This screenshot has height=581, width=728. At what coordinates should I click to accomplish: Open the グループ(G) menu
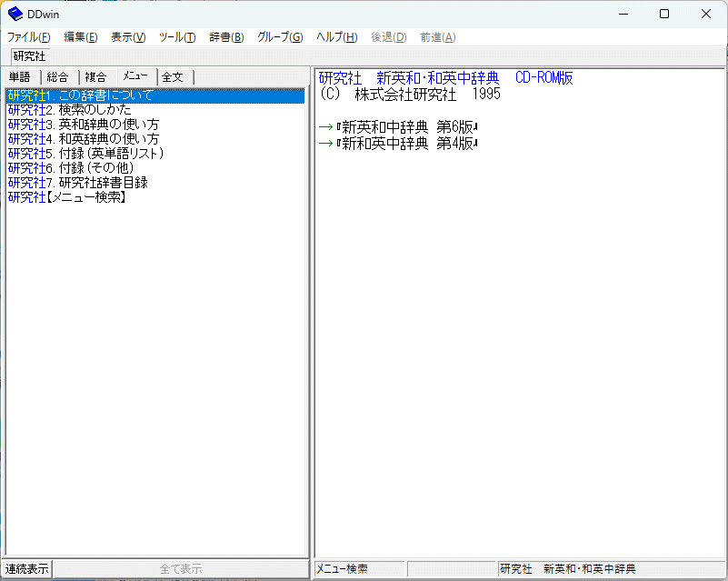[281, 37]
